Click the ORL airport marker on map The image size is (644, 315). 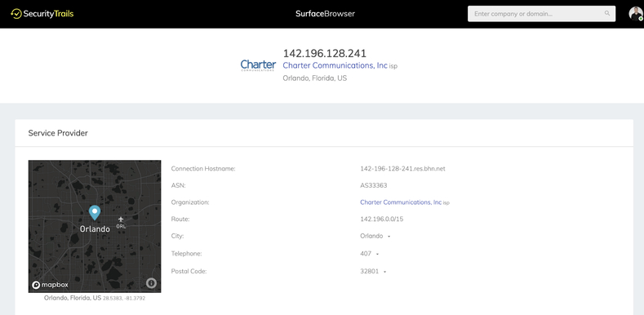(121, 222)
